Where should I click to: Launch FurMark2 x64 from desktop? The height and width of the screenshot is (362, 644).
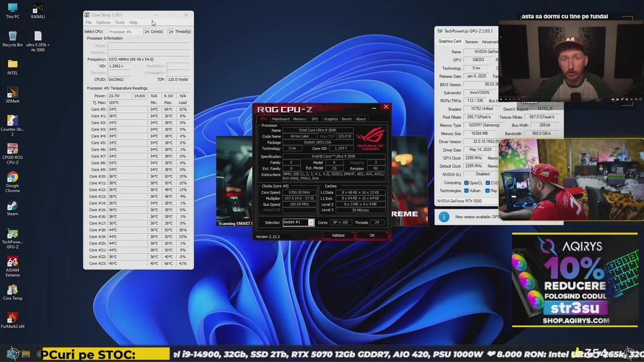tap(13, 320)
